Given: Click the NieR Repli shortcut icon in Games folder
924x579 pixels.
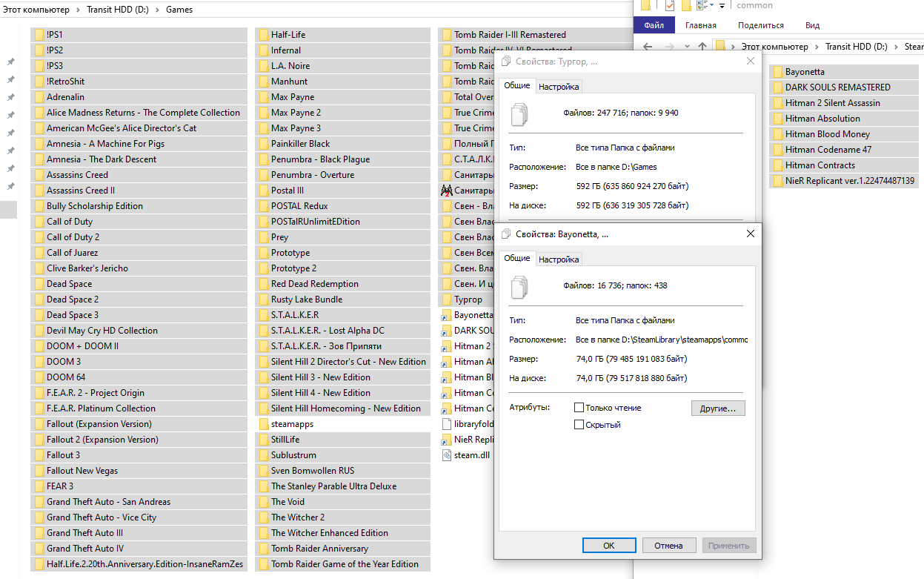Looking at the screenshot, I should 446,440.
